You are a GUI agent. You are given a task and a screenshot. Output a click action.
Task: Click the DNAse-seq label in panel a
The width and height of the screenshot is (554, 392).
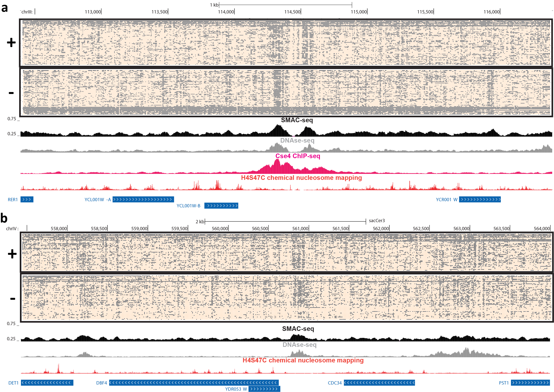point(297,140)
